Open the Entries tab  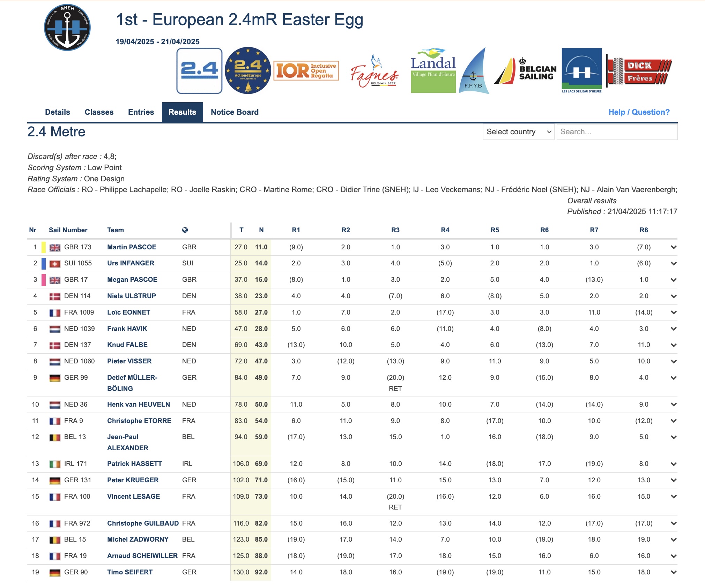click(x=141, y=112)
